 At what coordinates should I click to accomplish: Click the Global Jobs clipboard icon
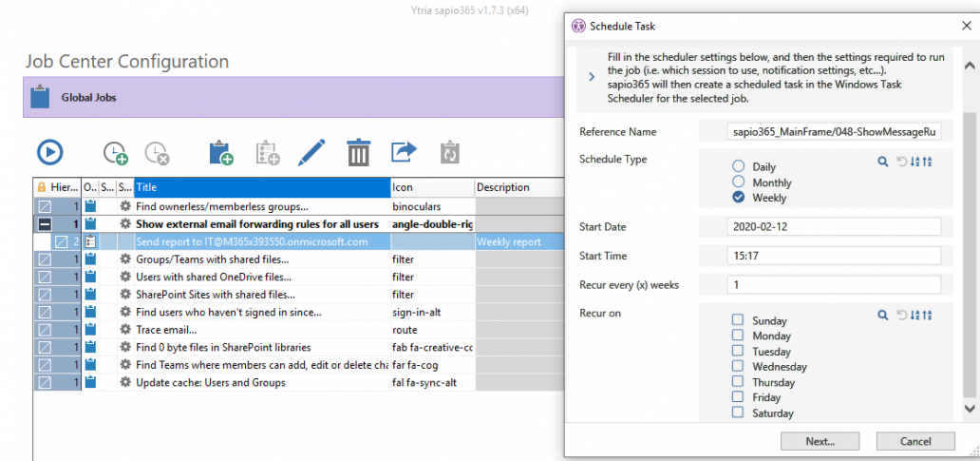pos(40,97)
